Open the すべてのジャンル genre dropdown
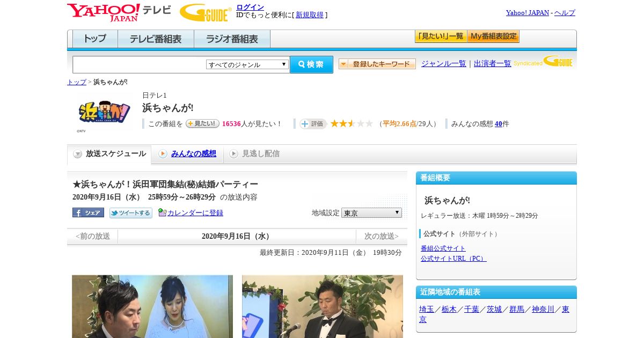Image resolution: width=644 pixels, height=338 pixels. [247, 64]
